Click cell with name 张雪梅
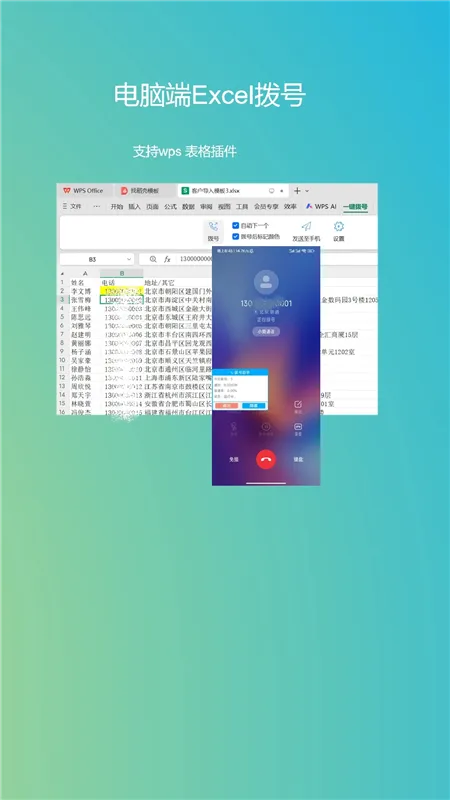 [81, 300]
